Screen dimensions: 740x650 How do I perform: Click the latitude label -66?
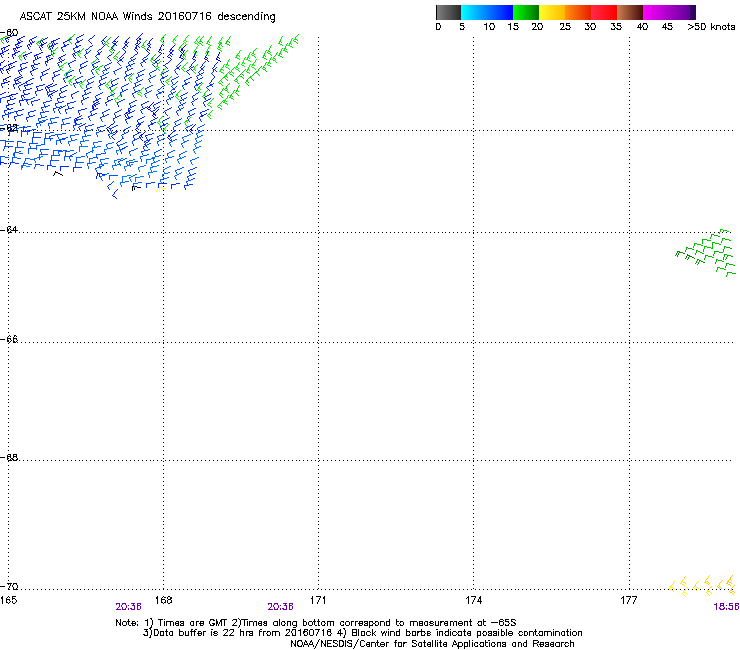[x=9, y=340]
